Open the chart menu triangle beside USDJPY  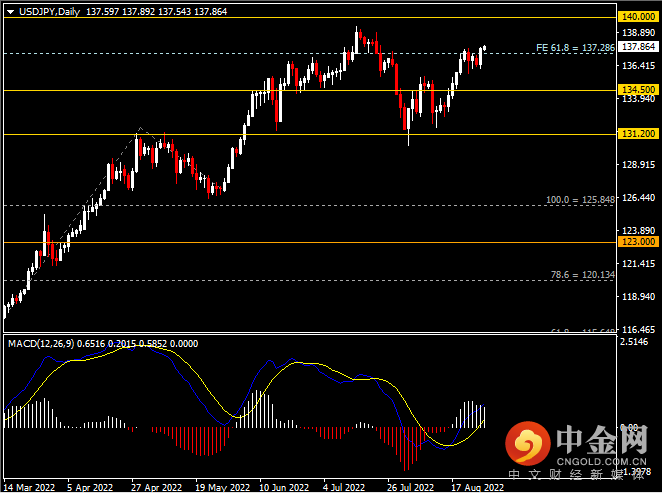click(11, 12)
